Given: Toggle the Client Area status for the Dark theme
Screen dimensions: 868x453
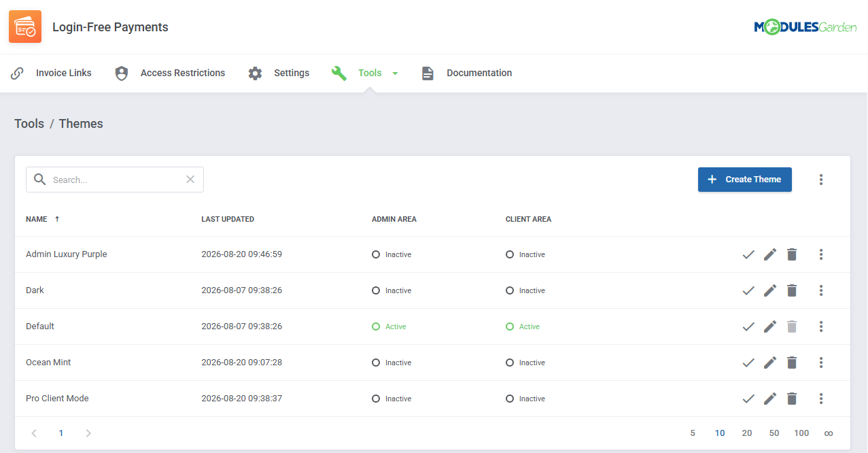Looking at the screenshot, I should (x=525, y=290).
